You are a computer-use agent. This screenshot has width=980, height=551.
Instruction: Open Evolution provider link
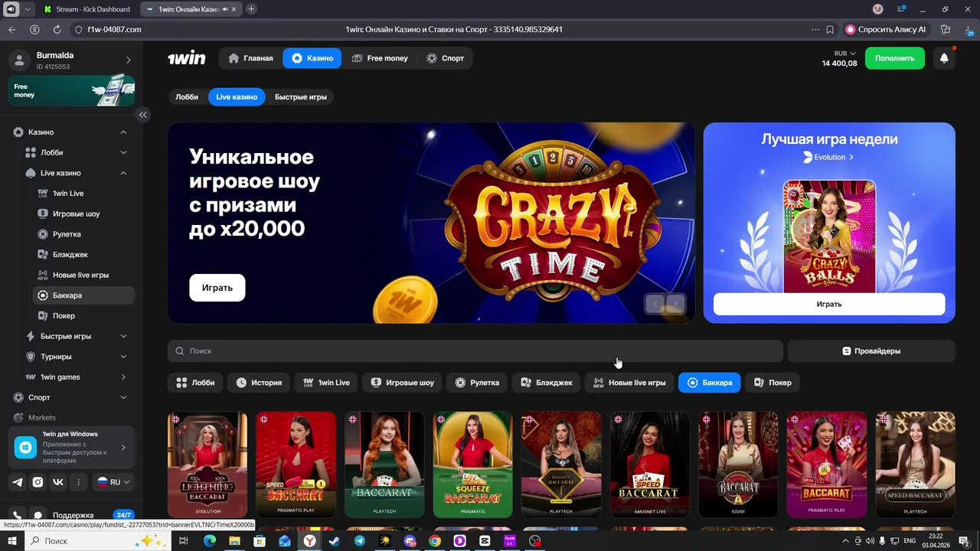coord(828,157)
